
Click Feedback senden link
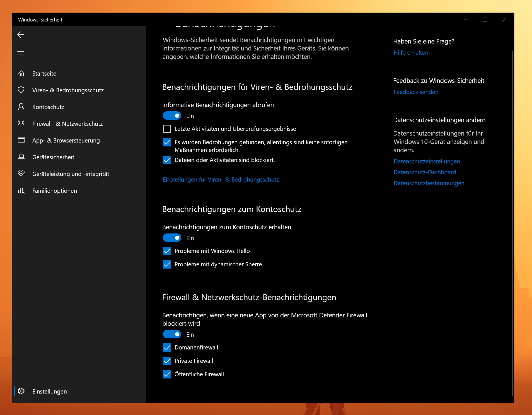point(416,92)
